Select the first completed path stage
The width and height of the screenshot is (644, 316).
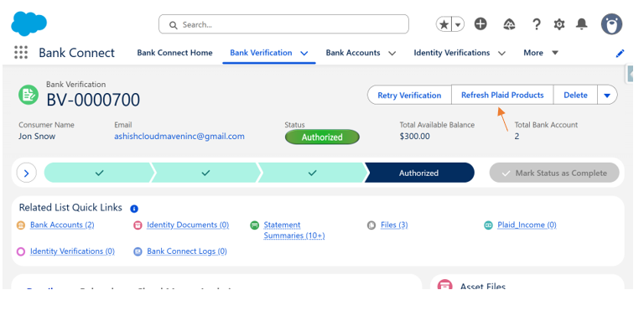point(99,174)
